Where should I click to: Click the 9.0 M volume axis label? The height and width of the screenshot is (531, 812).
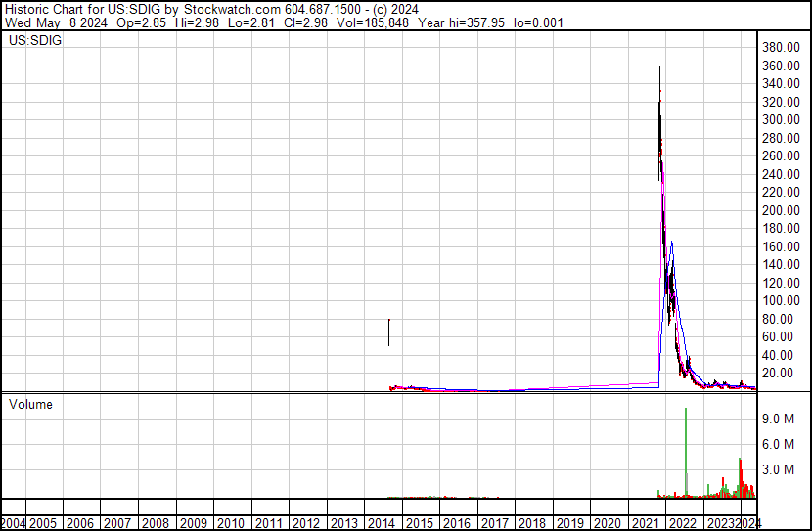[778, 419]
